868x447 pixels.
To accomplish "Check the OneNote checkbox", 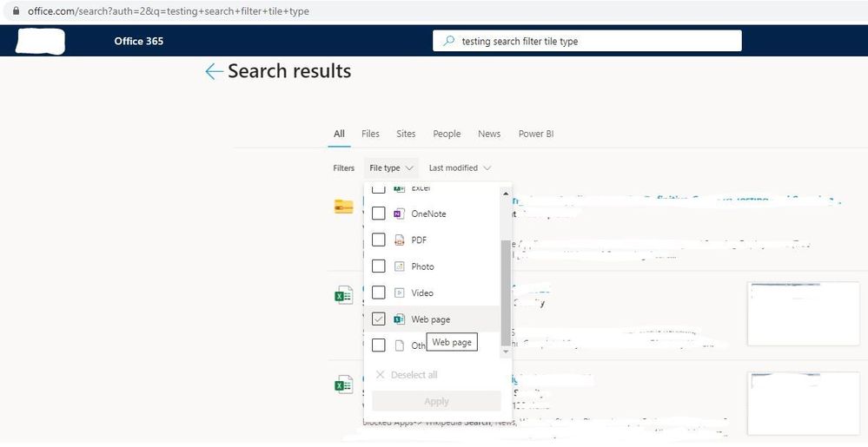I will pos(379,214).
